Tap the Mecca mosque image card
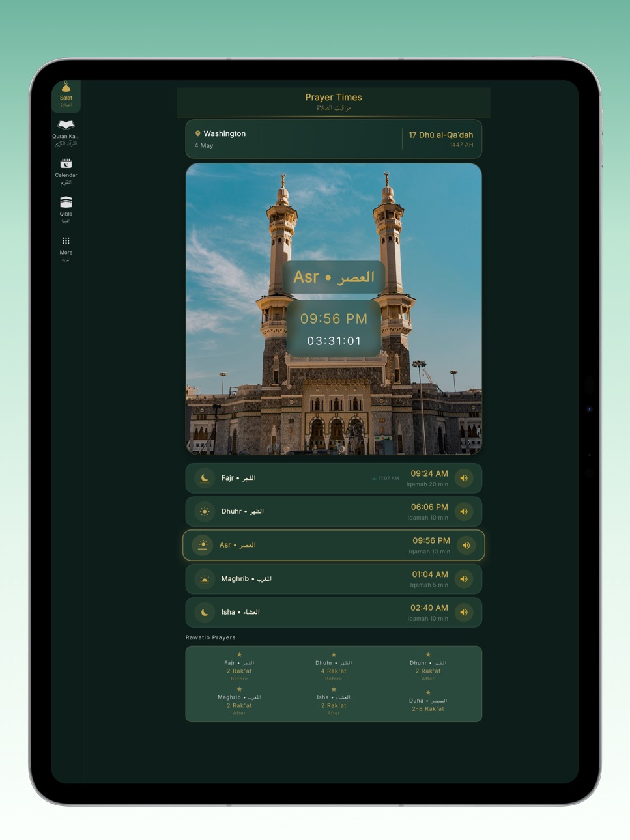 point(334,309)
